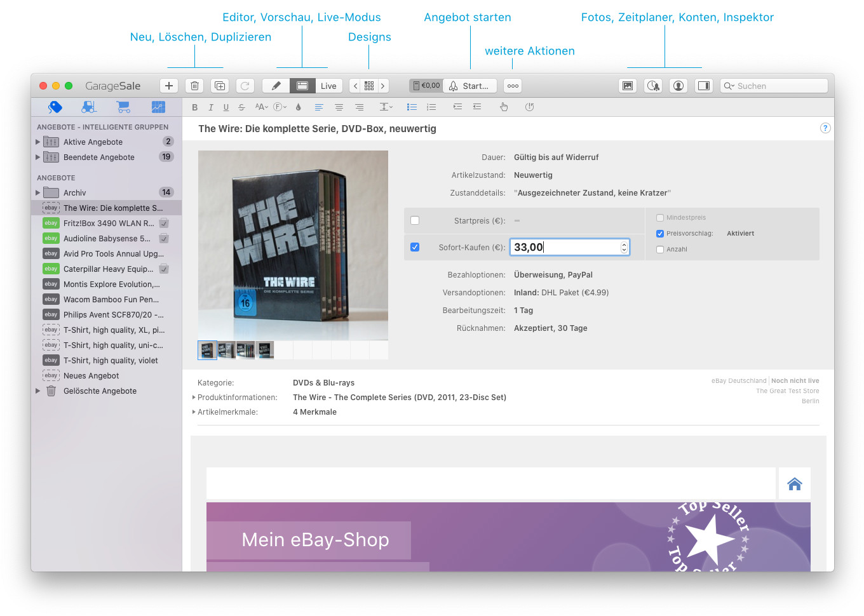Click Start... to launch the listing
This screenshot has width=864, height=616.
470,86
